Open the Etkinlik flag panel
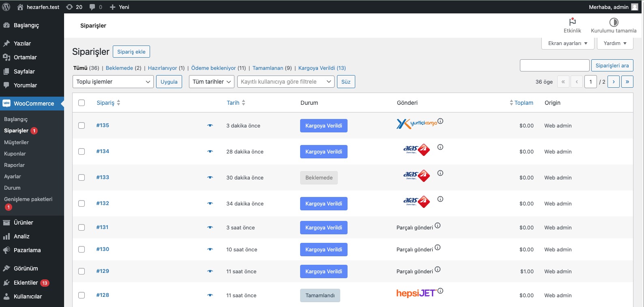The height and width of the screenshot is (307, 644). pos(572,22)
